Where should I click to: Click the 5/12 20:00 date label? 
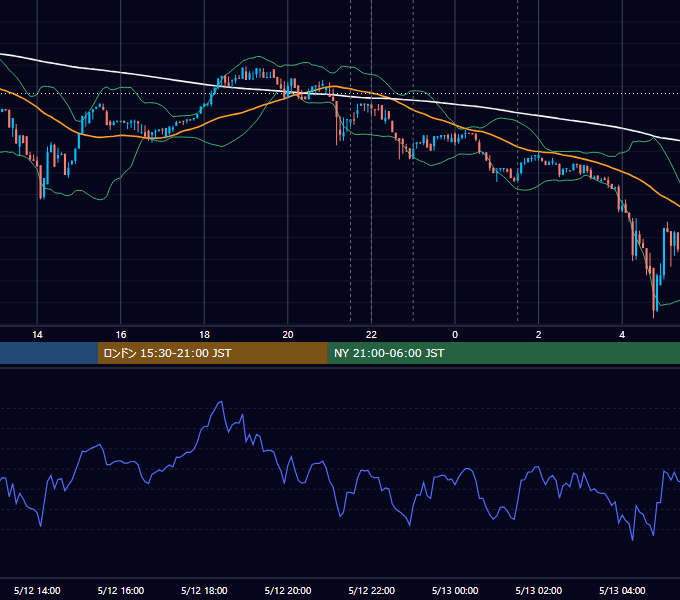click(x=288, y=590)
